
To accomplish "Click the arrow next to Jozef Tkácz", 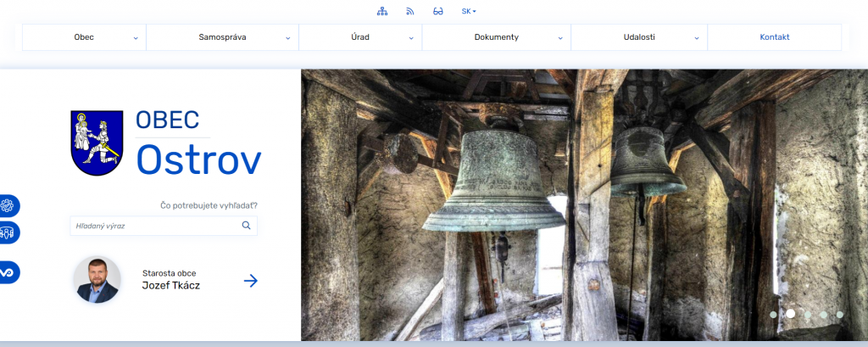I will point(251,281).
